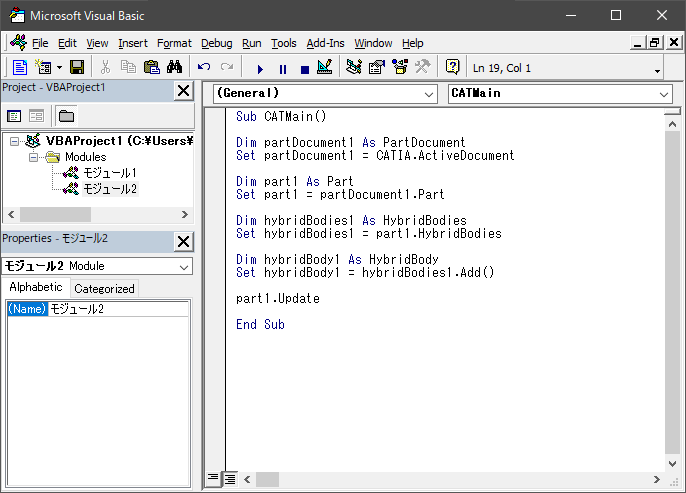The image size is (686, 493).
Task: Run the macro with play button
Action: coord(260,69)
